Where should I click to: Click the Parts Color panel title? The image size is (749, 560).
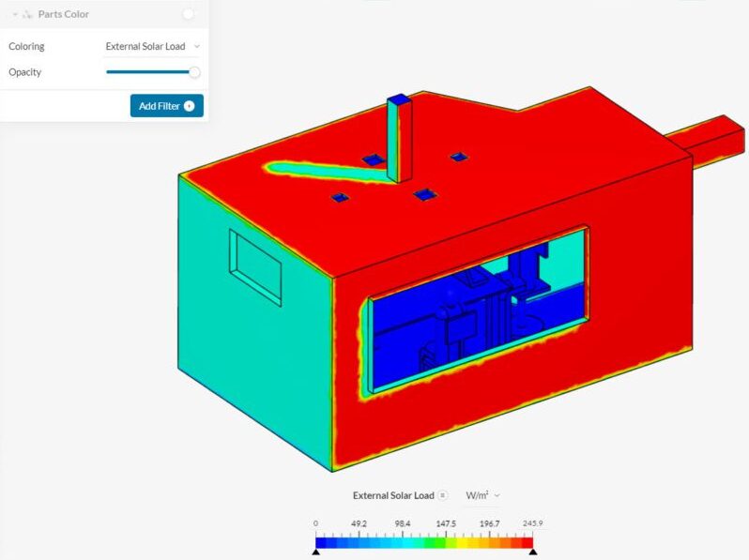click(64, 15)
